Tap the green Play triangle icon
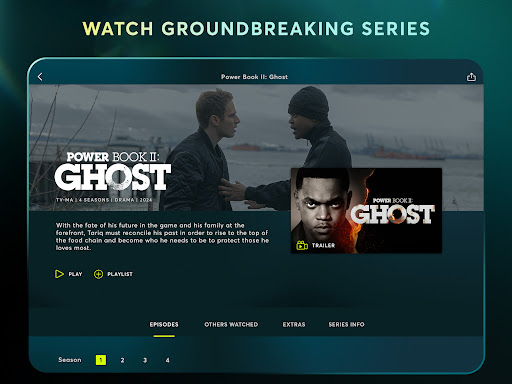The image size is (512, 384). [x=59, y=274]
